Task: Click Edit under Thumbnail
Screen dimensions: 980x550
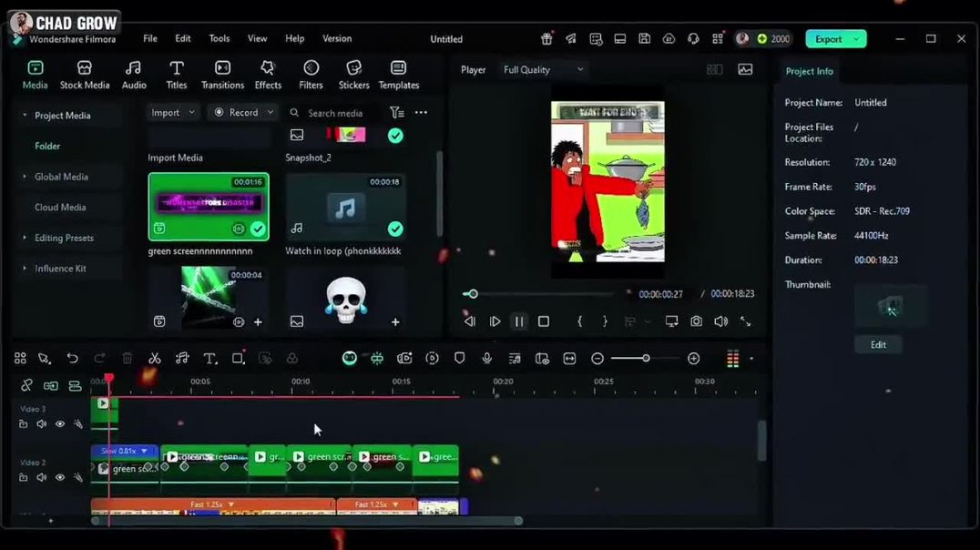Action: point(878,344)
